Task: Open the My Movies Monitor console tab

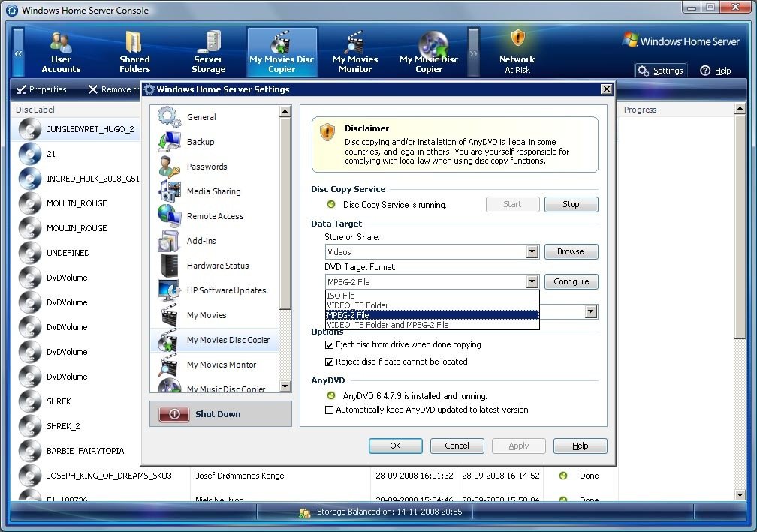Action: [x=355, y=53]
